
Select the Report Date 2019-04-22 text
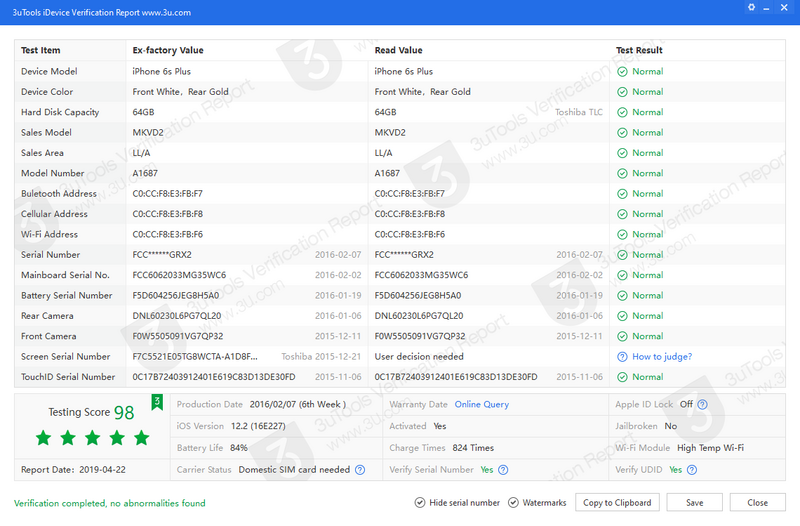pyautogui.click(x=73, y=470)
